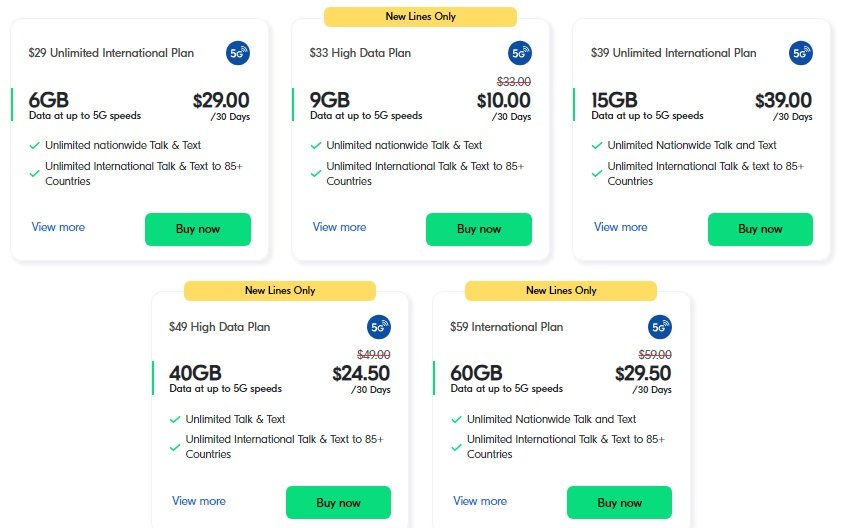
Task: Click New Lines Only badge above $33 plan
Action: pyautogui.click(x=420, y=17)
